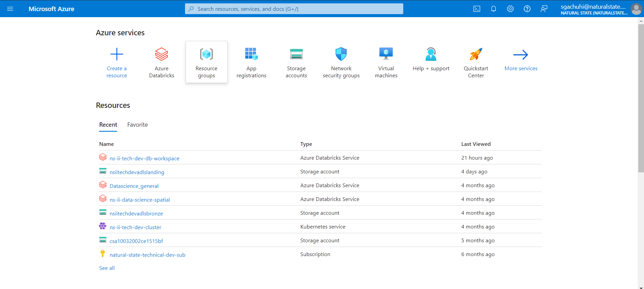Click key icon beside natural-state-technical-dev-sub

[x=103, y=254]
